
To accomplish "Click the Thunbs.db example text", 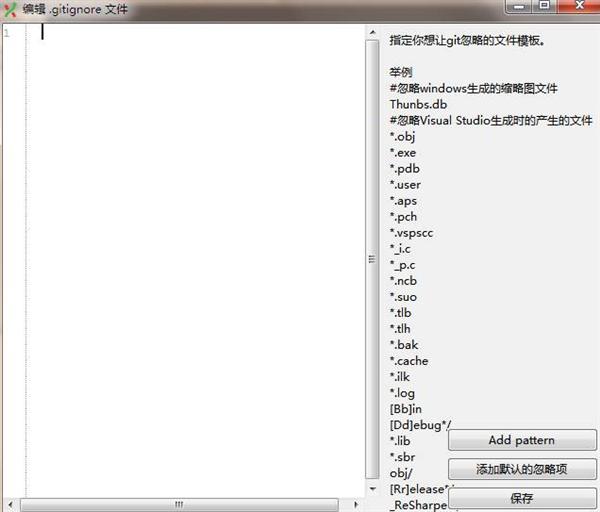I will click(x=418, y=104).
